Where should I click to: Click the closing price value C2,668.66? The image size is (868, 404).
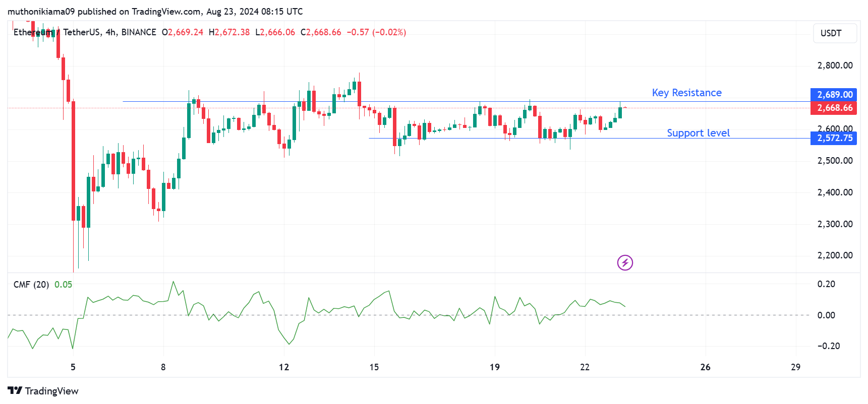pyautogui.click(x=321, y=32)
